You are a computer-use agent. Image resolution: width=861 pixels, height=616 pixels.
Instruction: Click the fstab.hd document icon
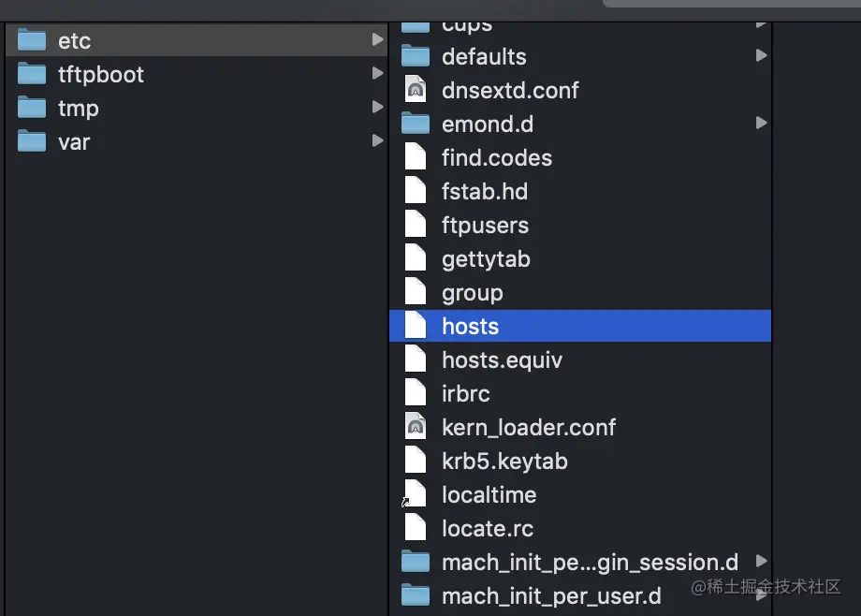click(x=416, y=191)
